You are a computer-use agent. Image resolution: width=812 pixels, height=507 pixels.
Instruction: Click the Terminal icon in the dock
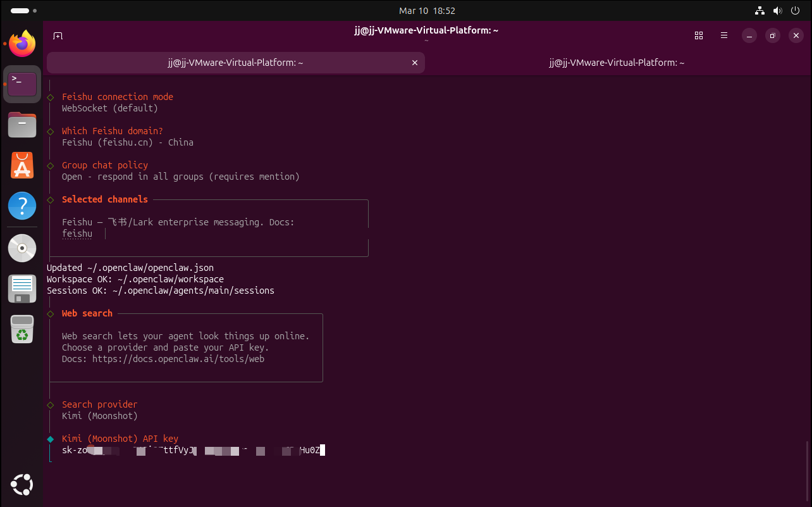(22, 84)
